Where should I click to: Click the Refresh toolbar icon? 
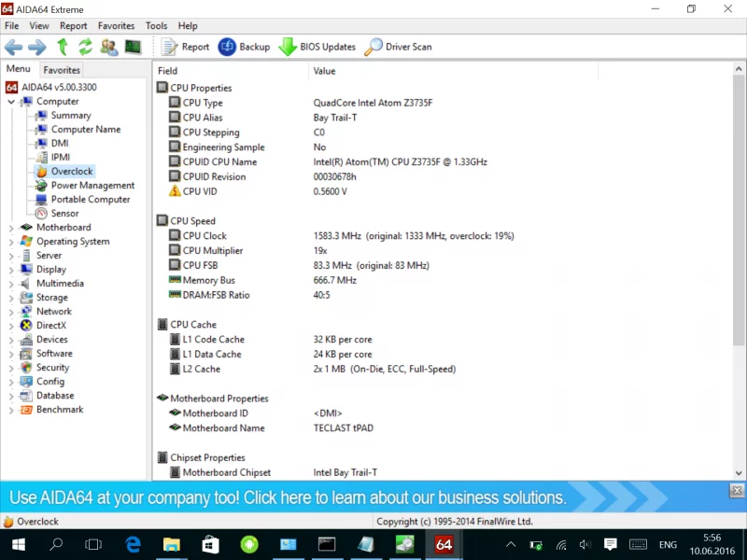tap(85, 47)
